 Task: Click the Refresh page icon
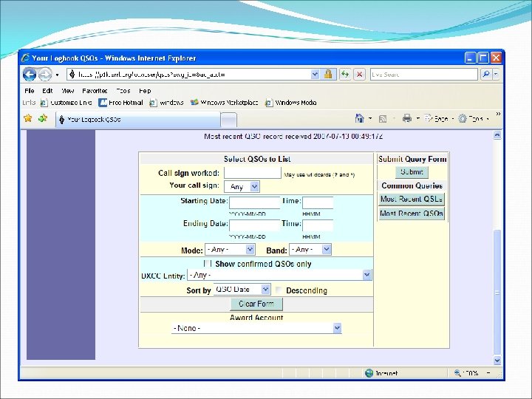pos(345,75)
